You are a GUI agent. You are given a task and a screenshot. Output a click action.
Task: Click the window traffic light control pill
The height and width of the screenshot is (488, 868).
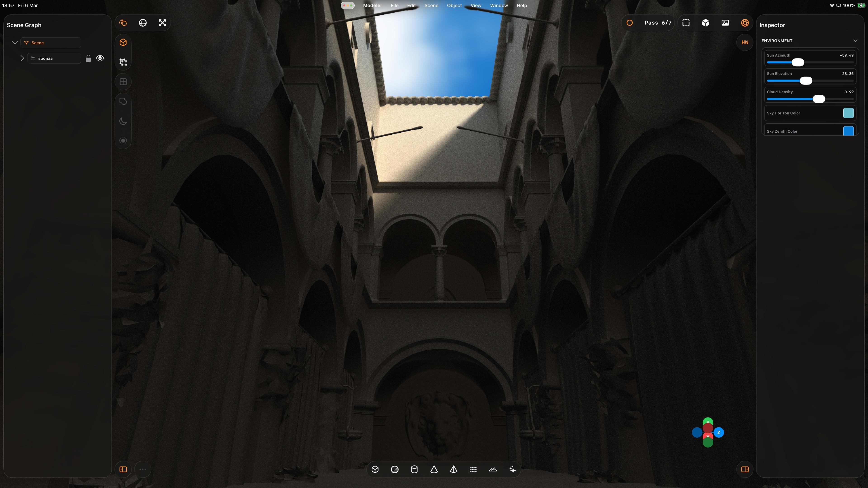coord(347,5)
